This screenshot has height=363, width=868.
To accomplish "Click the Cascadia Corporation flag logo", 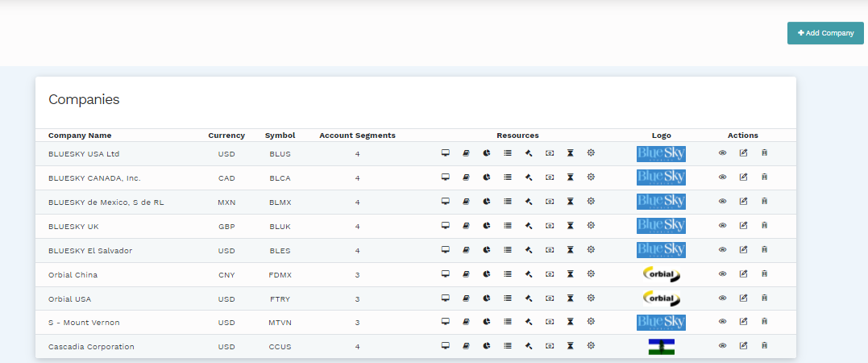I will click(661, 347).
